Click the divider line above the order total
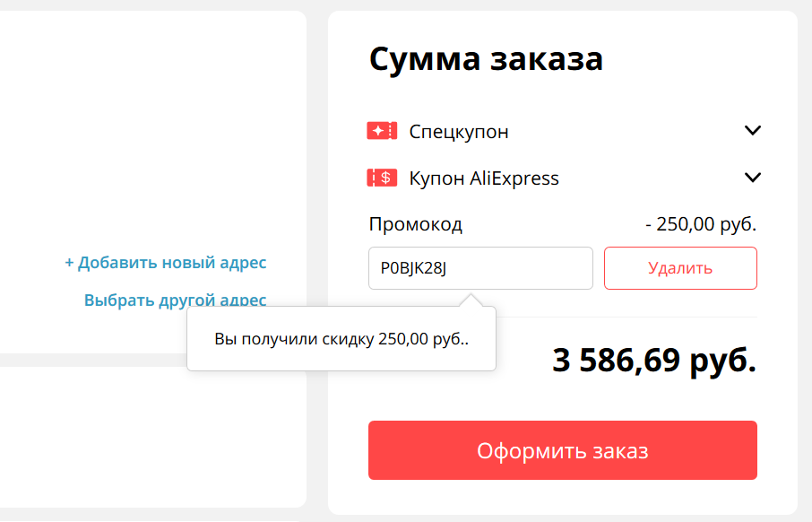812x522 pixels. [x=627, y=317]
